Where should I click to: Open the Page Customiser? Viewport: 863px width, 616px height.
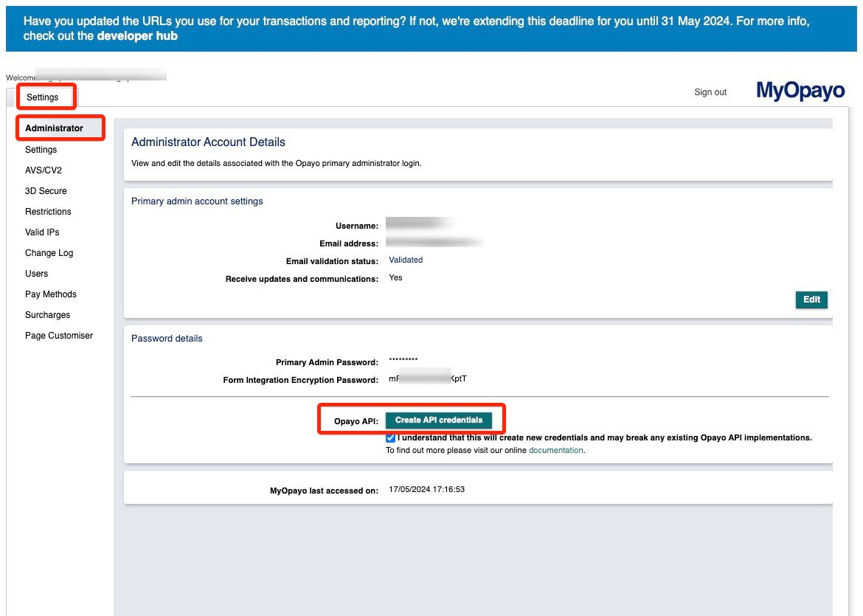click(59, 335)
